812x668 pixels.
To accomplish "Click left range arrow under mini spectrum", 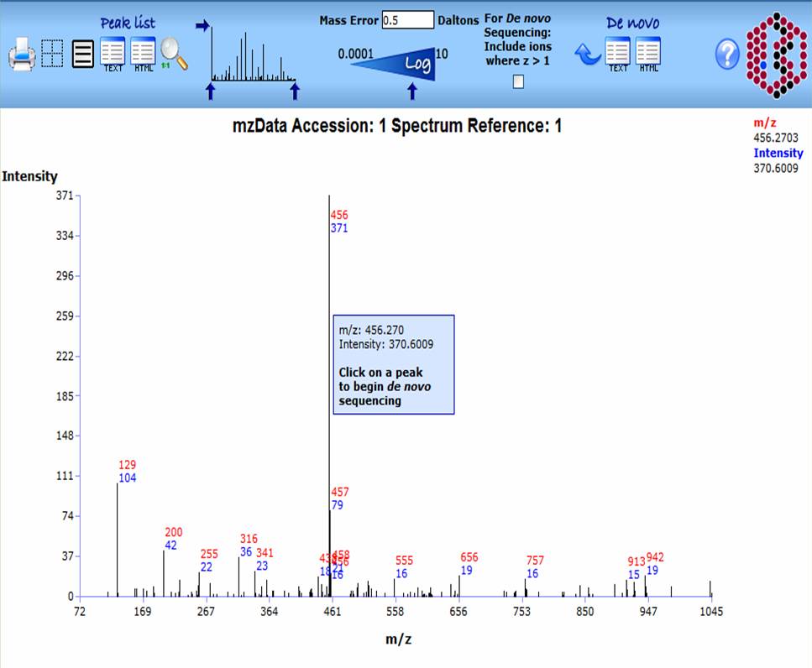I will 211,91.
